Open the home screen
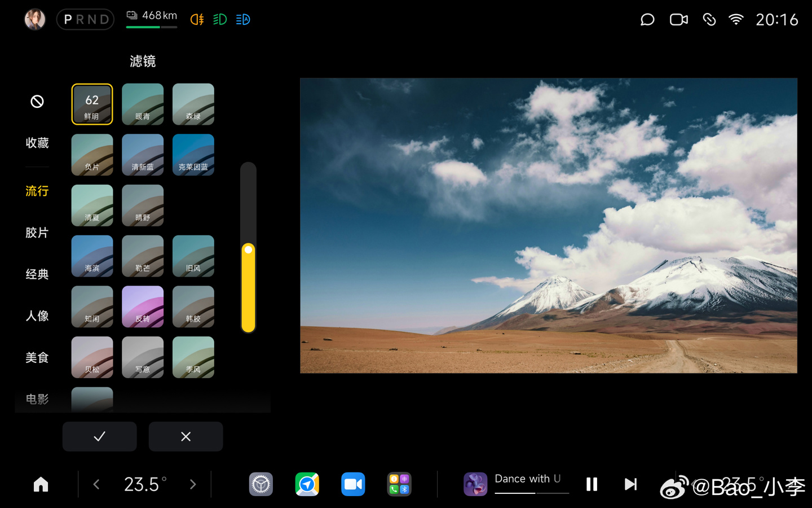 click(41, 484)
